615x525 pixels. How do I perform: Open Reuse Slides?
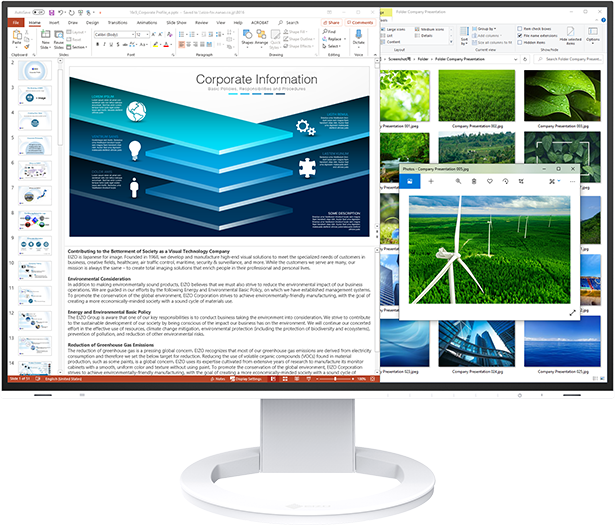click(58, 39)
